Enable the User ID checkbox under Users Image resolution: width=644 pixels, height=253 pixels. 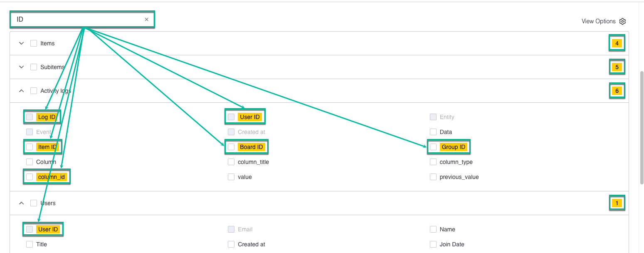click(29, 229)
